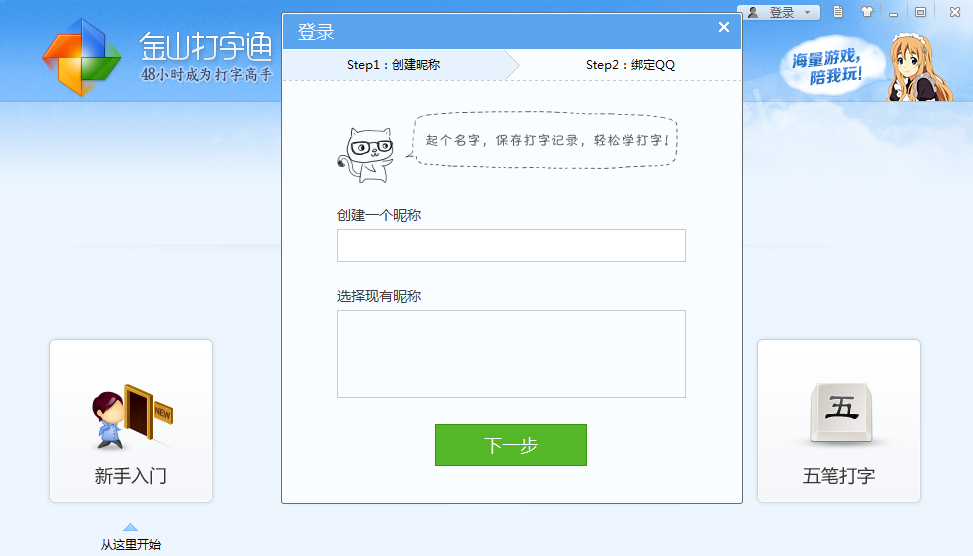Open the 新手入门 card

coord(131,421)
